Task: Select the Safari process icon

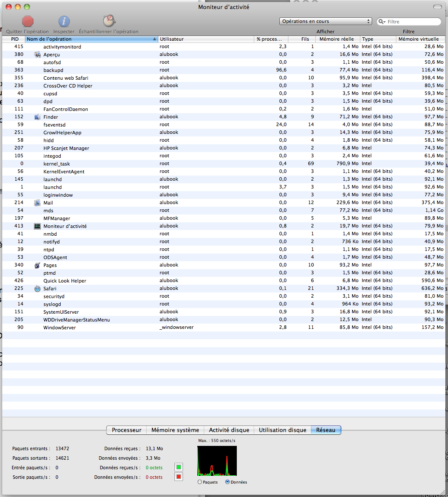Action: click(x=37, y=289)
